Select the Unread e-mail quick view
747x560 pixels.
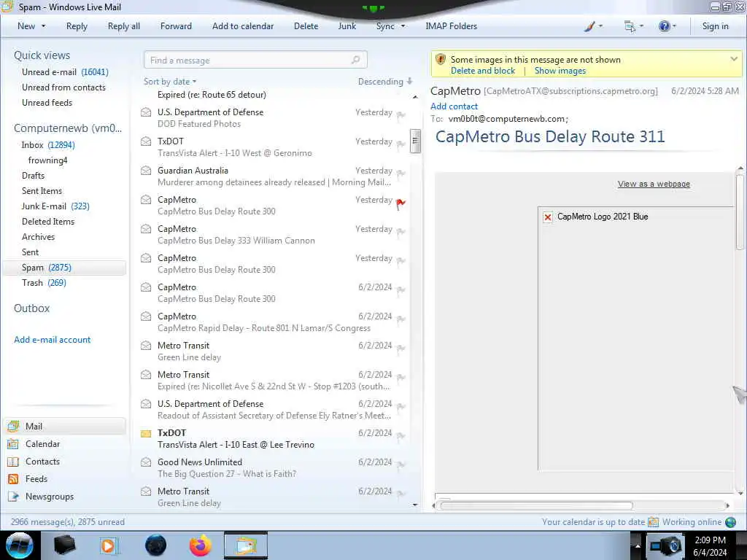coord(65,72)
